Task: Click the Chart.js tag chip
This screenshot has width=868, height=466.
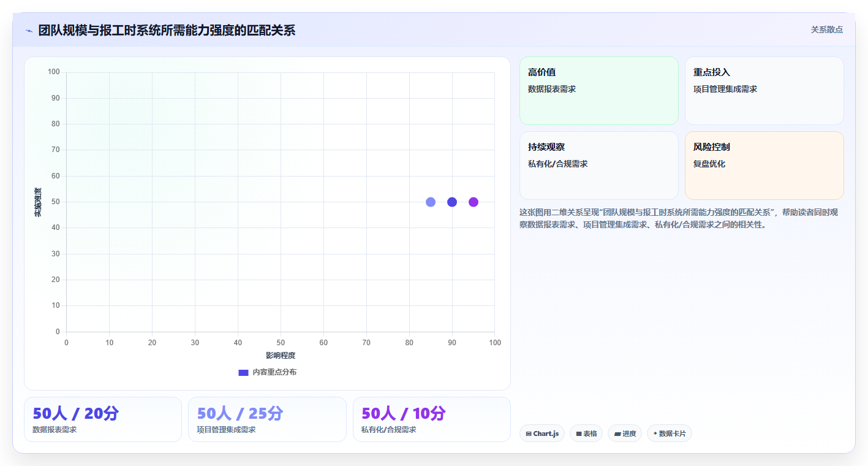Action: pos(542,434)
